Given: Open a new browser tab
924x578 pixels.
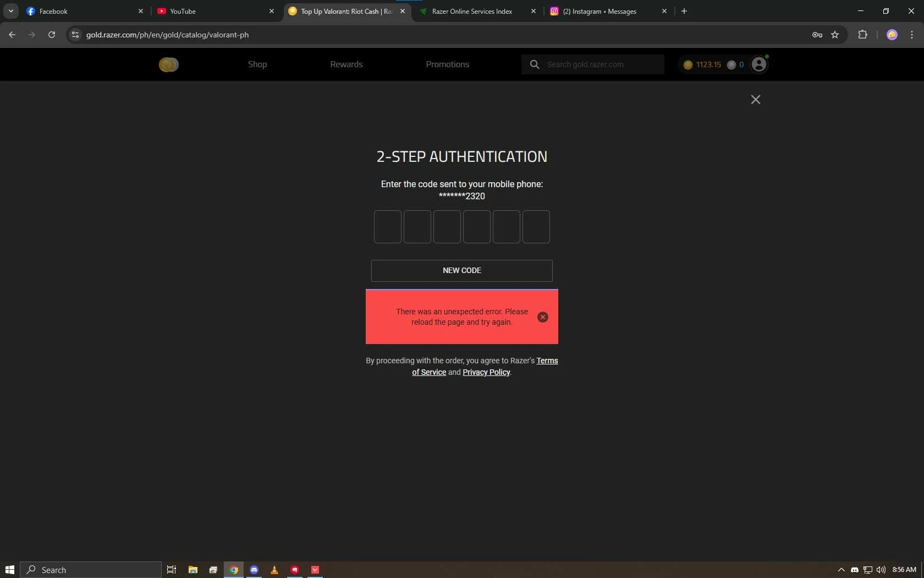Looking at the screenshot, I should pos(684,11).
